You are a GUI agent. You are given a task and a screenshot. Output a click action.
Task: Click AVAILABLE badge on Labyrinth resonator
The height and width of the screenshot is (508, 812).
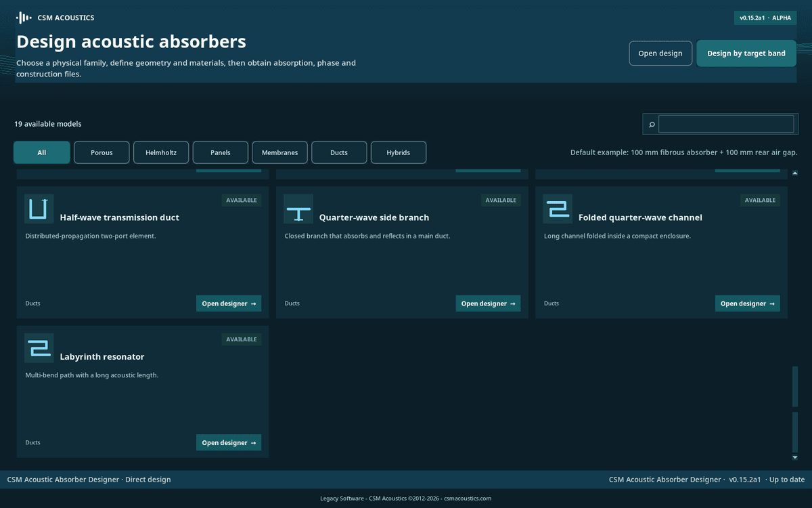[242, 339]
